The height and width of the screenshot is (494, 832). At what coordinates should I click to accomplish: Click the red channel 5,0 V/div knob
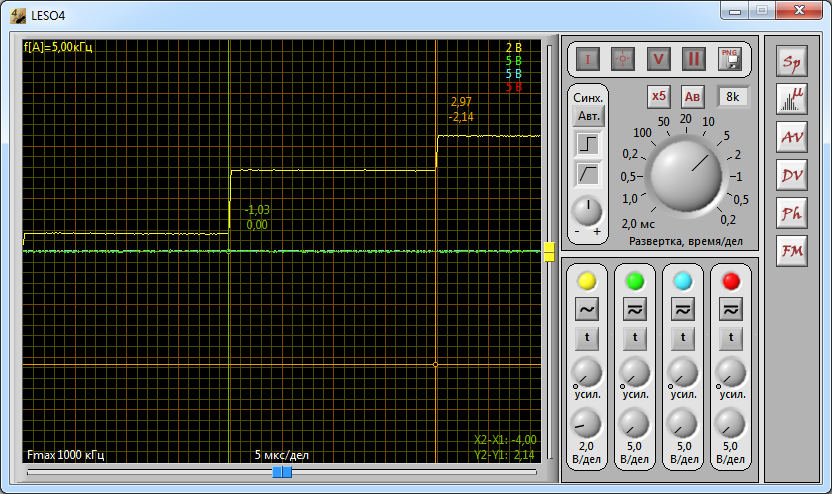click(x=730, y=424)
